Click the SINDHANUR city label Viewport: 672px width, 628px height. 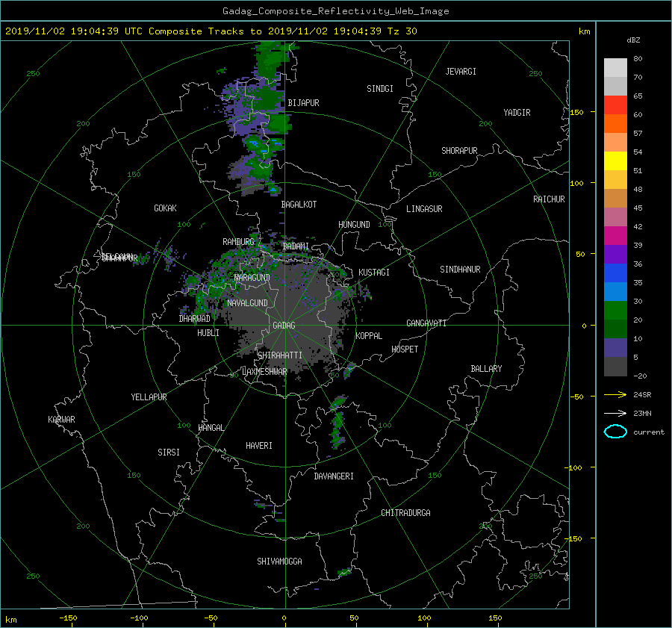click(460, 270)
